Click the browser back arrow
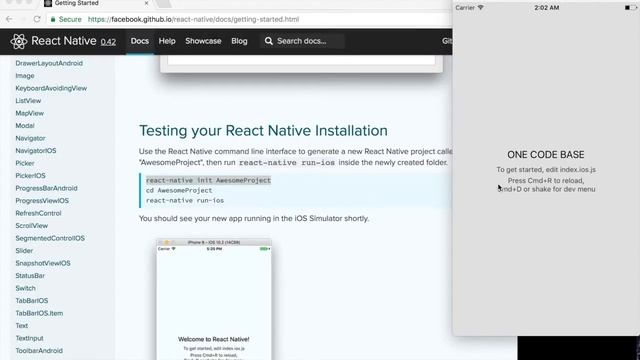 pyautogui.click(x=9, y=19)
